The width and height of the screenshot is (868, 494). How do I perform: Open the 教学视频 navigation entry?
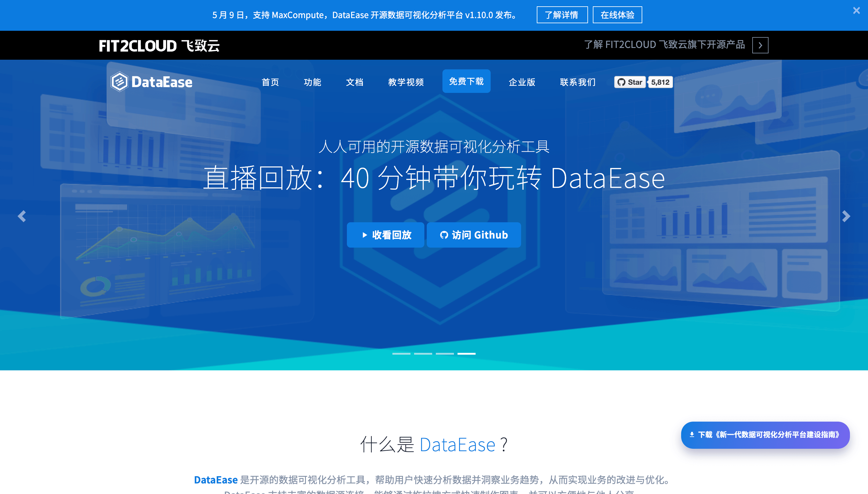[x=407, y=82]
